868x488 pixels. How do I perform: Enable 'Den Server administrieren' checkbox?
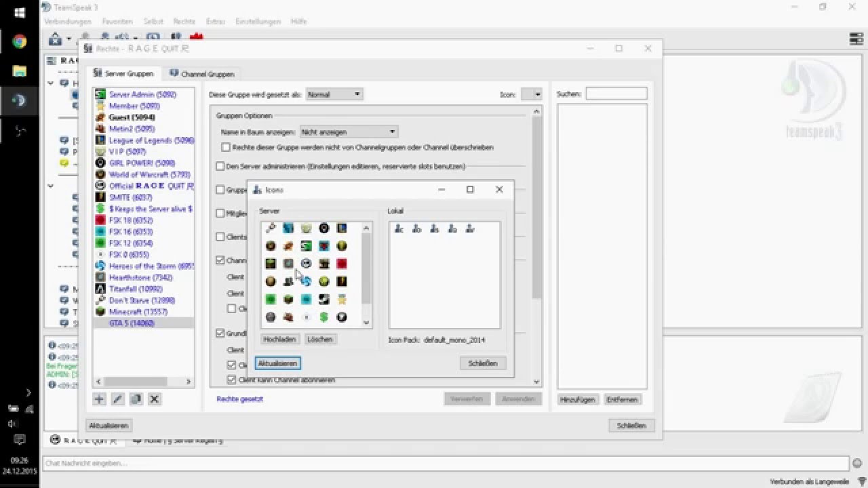pyautogui.click(x=220, y=166)
